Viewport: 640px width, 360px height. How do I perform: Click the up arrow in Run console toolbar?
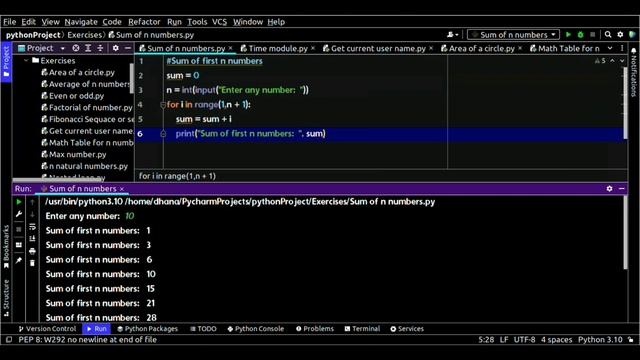(x=32, y=202)
